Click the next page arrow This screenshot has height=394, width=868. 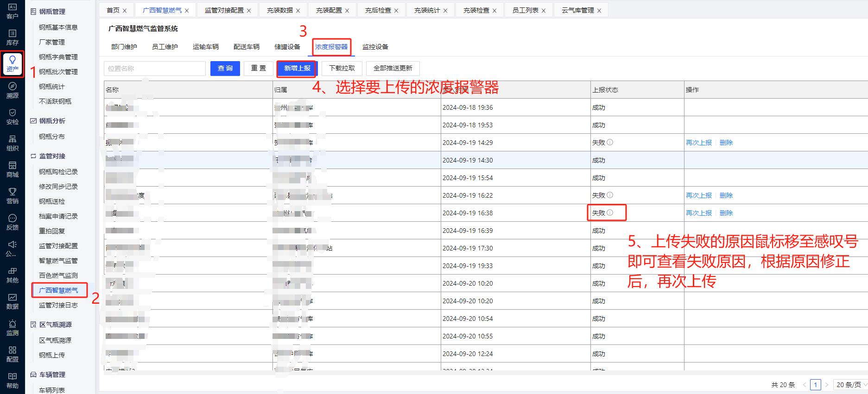pyautogui.click(x=827, y=385)
